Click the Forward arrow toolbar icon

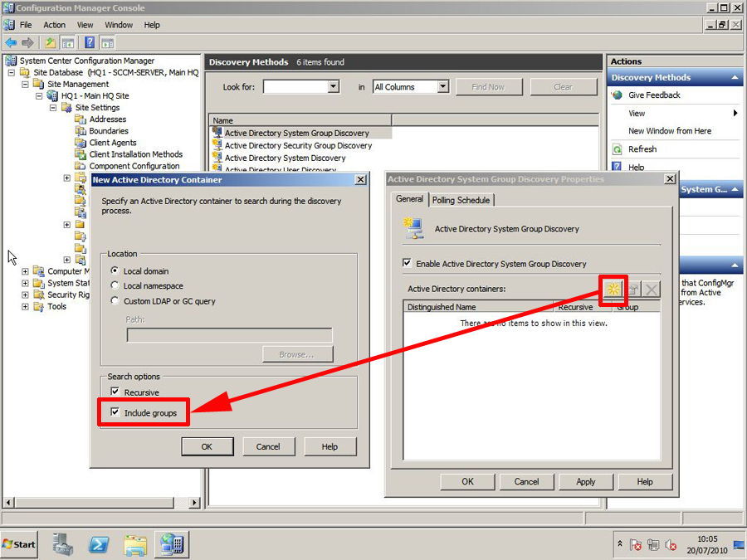point(27,43)
